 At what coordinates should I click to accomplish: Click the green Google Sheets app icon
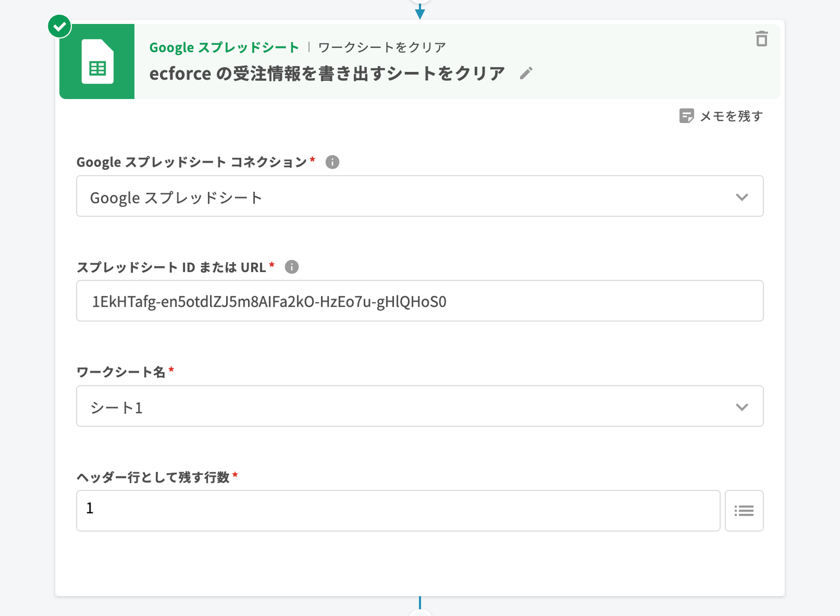pos(97,61)
